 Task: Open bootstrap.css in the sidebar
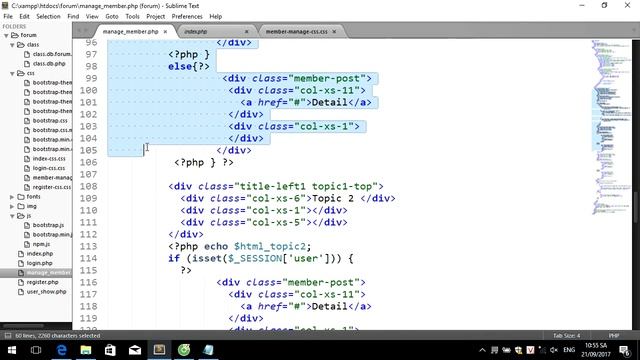click(50, 120)
